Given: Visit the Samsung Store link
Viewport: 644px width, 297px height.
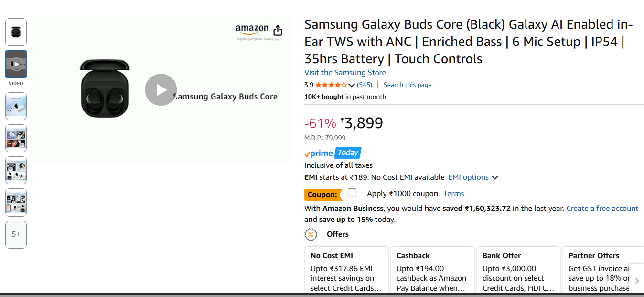Looking at the screenshot, I should point(345,73).
